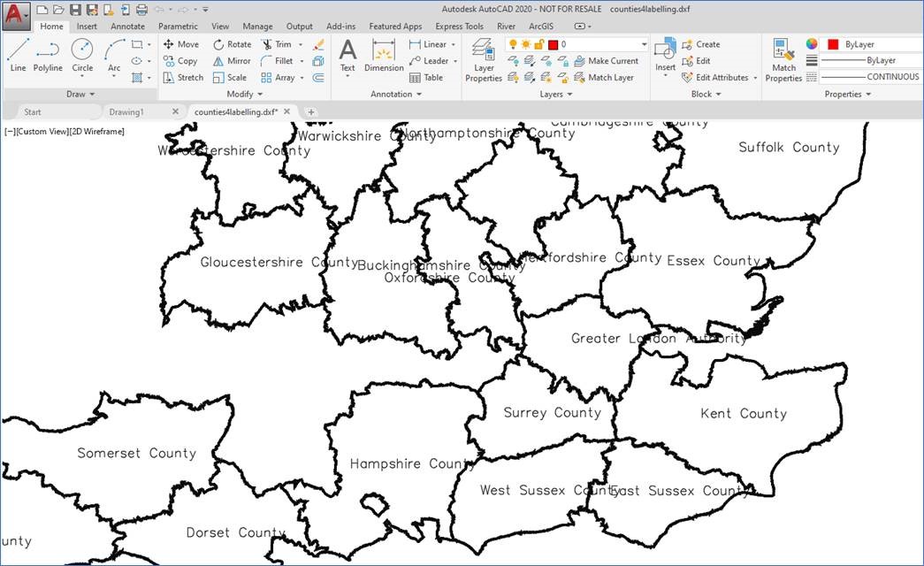
Task: Click the Array tool
Action: click(x=279, y=77)
